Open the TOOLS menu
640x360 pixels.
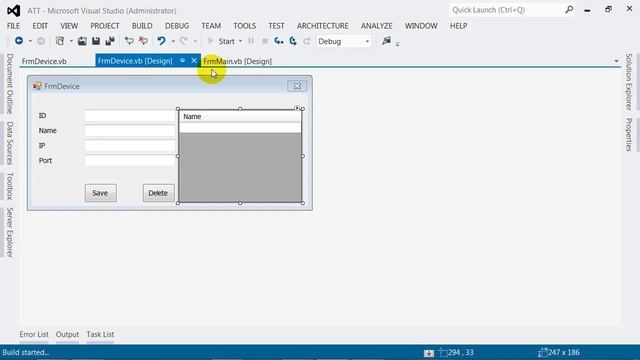244,26
